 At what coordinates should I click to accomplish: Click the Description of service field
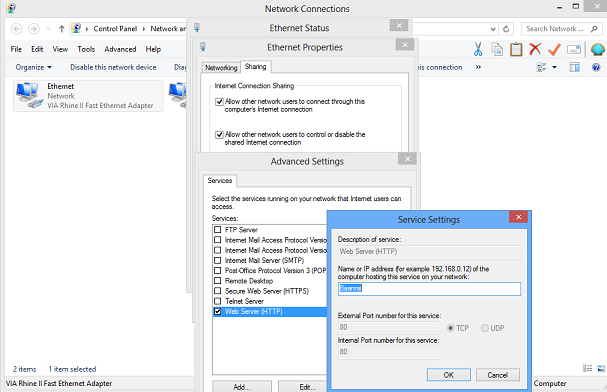click(x=429, y=252)
